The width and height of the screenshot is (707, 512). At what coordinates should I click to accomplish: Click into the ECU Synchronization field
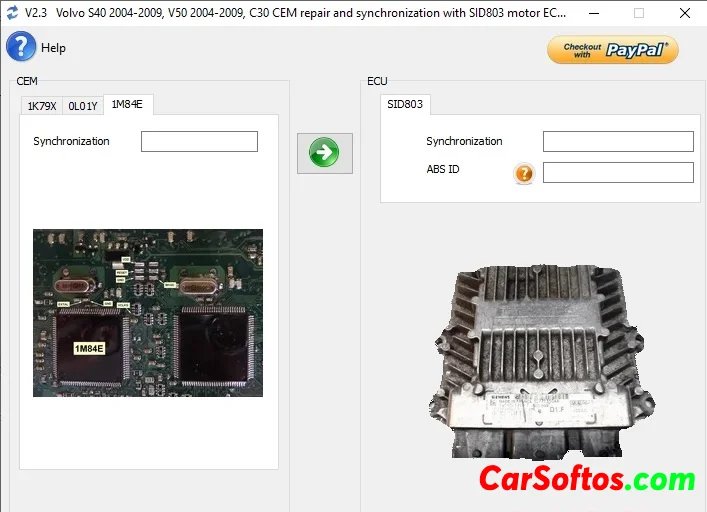(617, 142)
